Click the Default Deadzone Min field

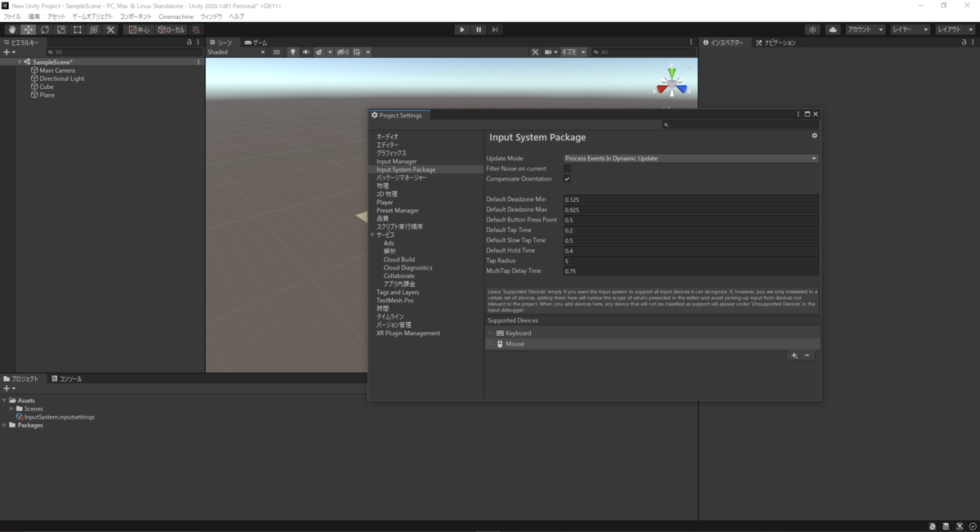[x=691, y=199]
